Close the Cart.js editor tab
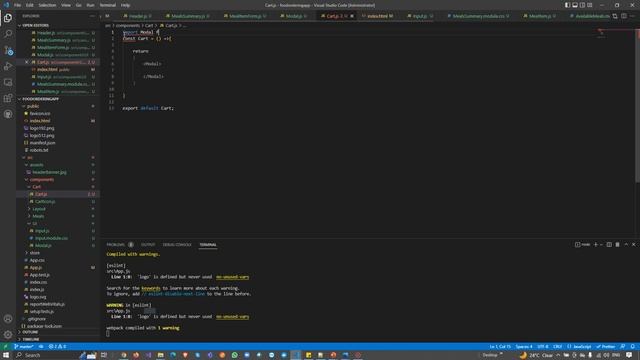640x360 pixels. 352,16
